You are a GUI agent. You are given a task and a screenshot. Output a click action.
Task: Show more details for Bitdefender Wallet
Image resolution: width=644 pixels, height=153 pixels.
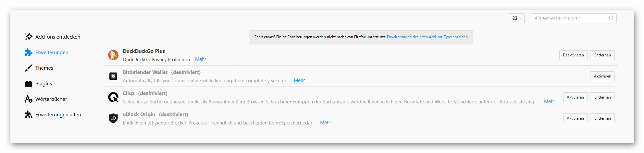coord(299,80)
